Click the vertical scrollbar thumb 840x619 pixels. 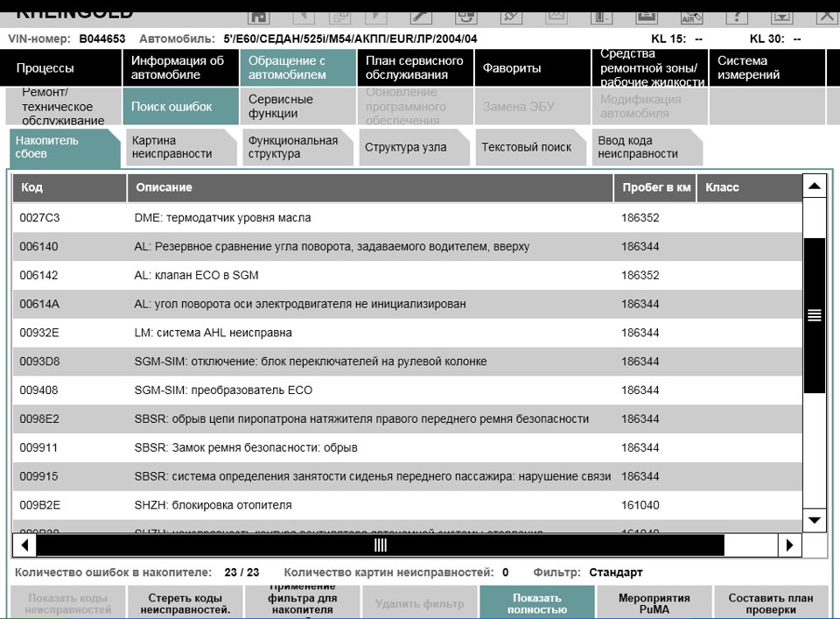tap(815, 315)
